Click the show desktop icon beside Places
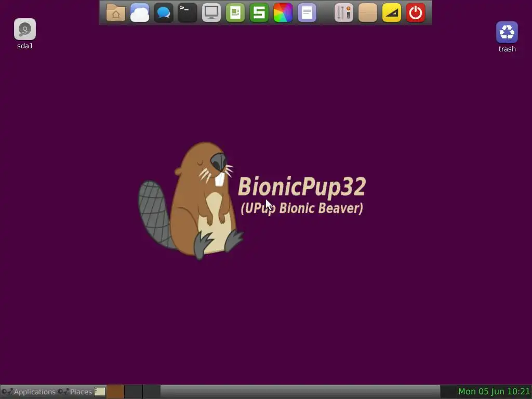 point(99,392)
